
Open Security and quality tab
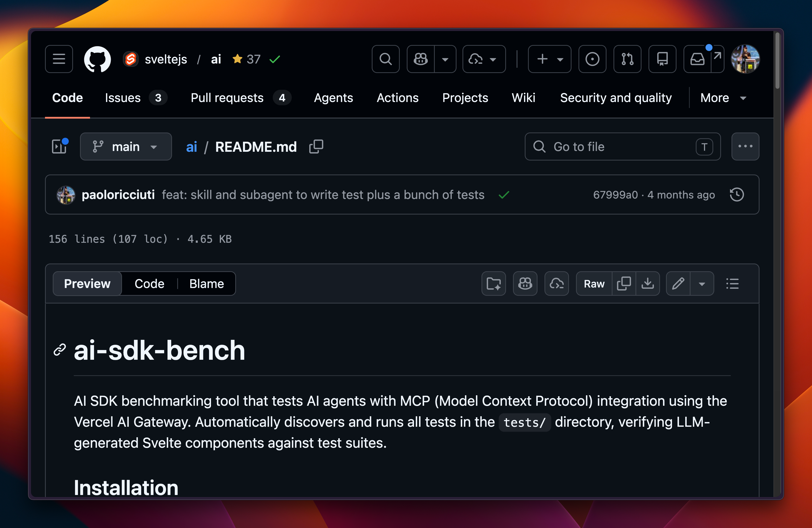coord(616,98)
